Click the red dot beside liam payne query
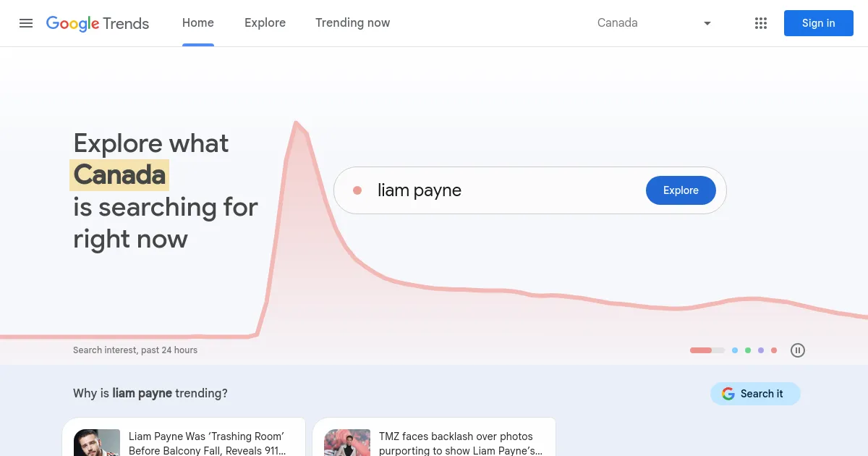This screenshot has height=456, width=868. point(357,190)
